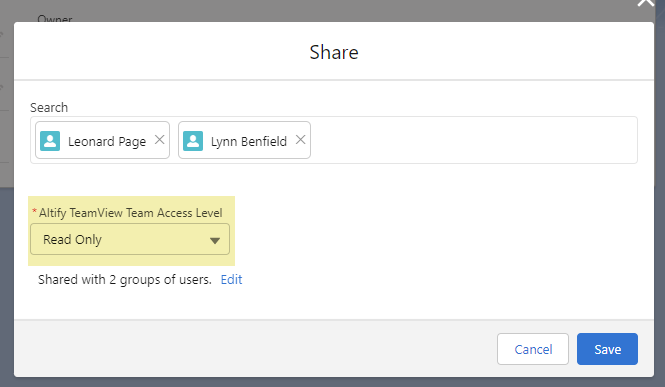The image size is (665, 387).
Task: Click the Owner label behind the dialog
Action: point(55,18)
